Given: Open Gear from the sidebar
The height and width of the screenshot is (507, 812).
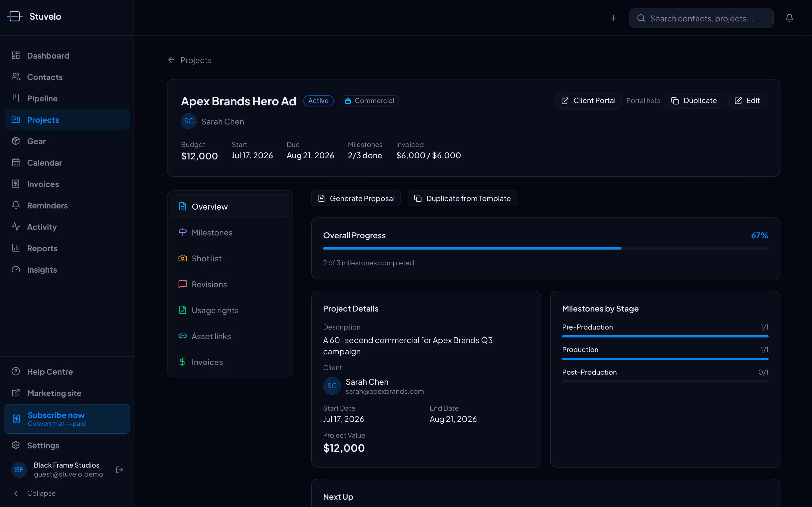Looking at the screenshot, I should pyautogui.click(x=67, y=141).
